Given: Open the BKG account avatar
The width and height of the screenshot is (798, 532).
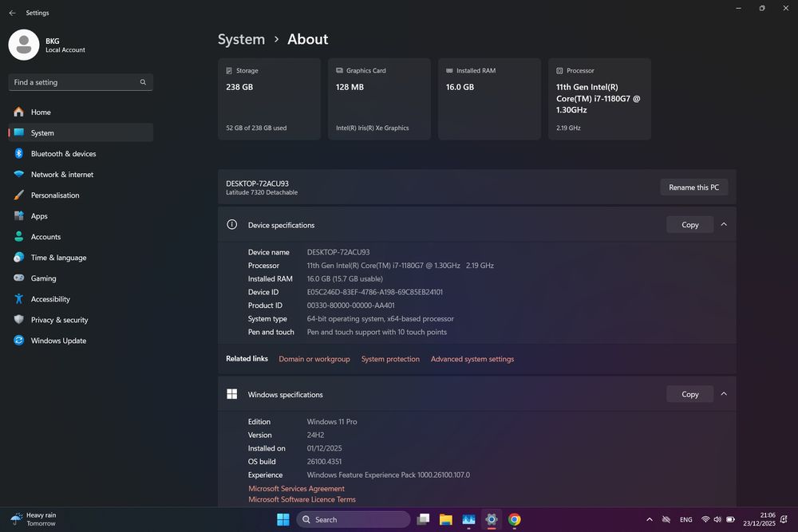Looking at the screenshot, I should pyautogui.click(x=23, y=45).
